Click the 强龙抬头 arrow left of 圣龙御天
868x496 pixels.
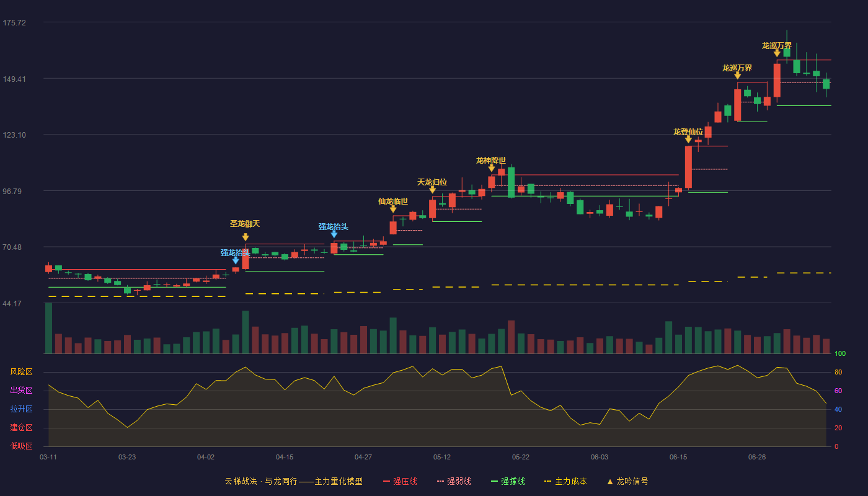point(236,260)
